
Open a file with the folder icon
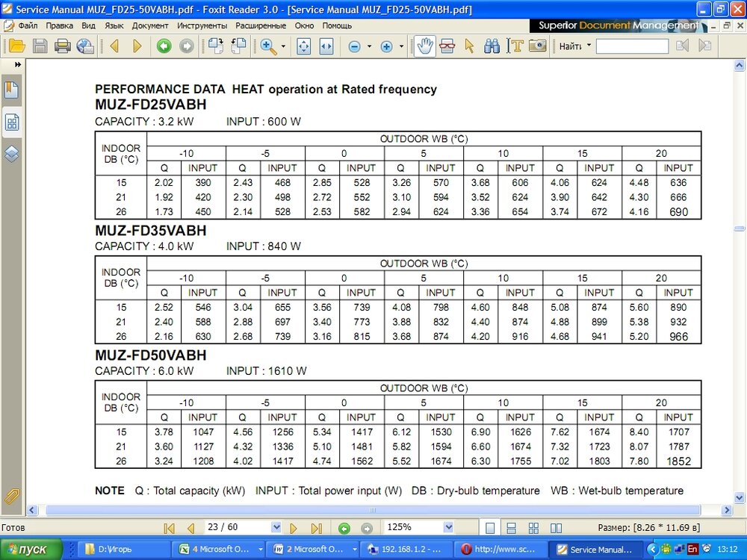pos(16,46)
